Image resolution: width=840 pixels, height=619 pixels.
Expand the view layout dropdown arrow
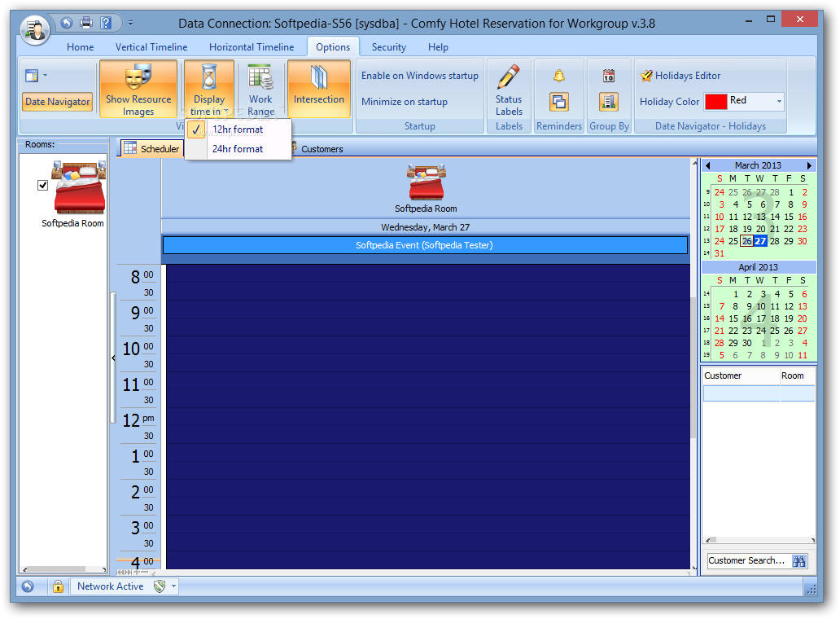[x=45, y=76]
